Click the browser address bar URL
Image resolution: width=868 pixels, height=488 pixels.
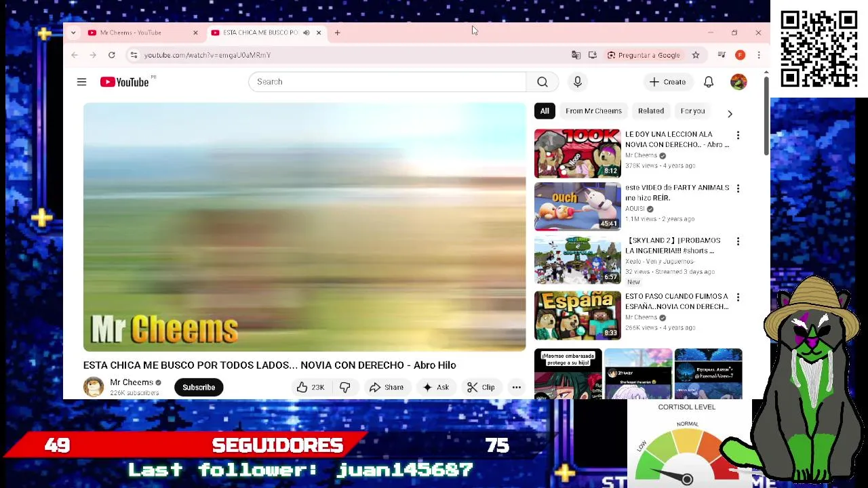click(207, 55)
